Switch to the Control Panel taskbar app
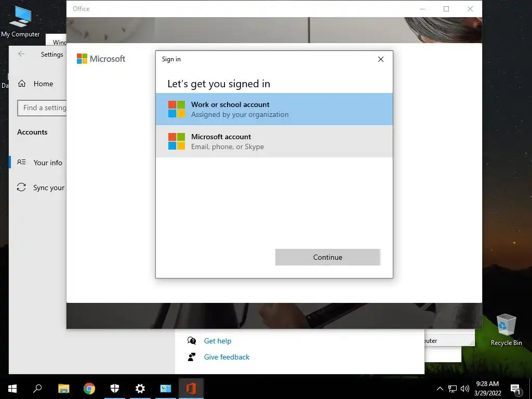Image resolution: width=532 pixels, height=399 pixels. tap(166, 389)
